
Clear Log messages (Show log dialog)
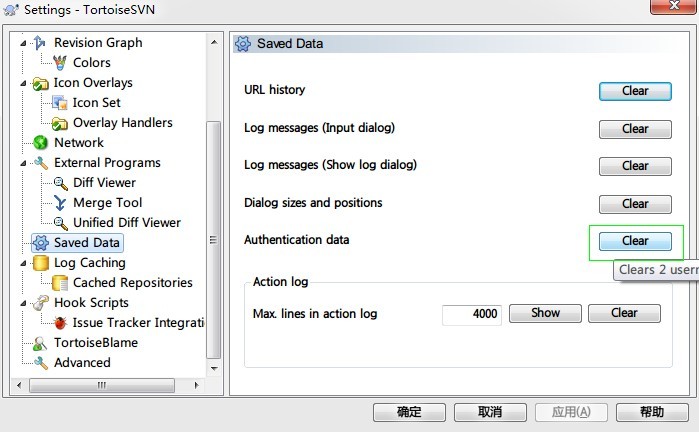pos(635,166)
